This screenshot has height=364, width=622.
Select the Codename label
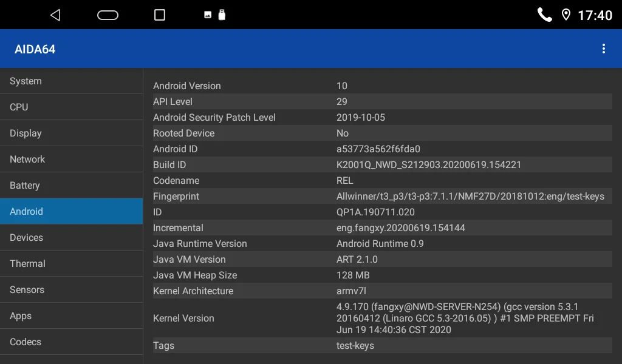tap(176, 181)
